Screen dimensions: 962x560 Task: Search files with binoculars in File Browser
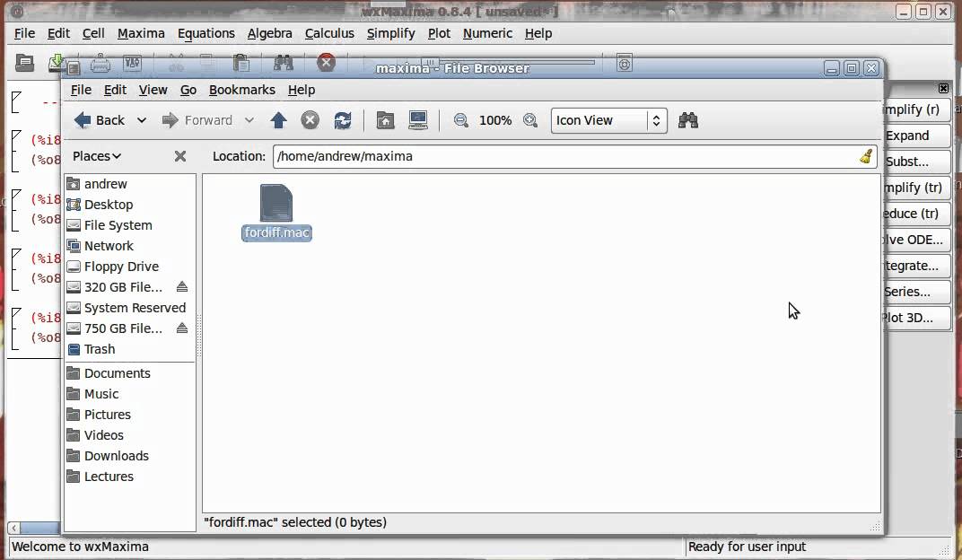[x=688, y=120]
